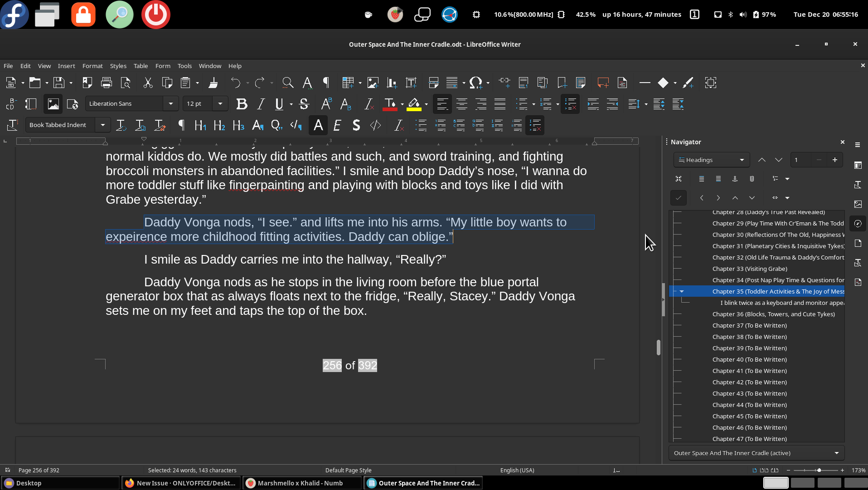Enable italic formatting
868x490 pixels.
(260, 104)
